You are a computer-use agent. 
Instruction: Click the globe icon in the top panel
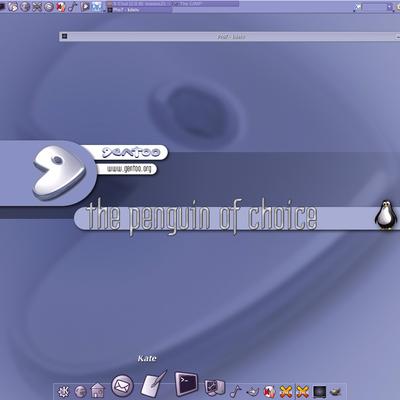[25, 6]
